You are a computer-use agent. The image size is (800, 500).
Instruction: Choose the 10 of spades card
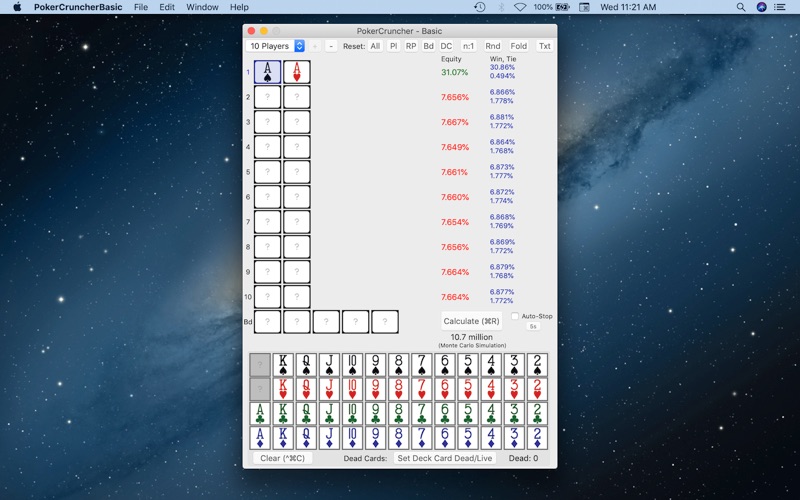pyautogui.click(x=353, y=365)
